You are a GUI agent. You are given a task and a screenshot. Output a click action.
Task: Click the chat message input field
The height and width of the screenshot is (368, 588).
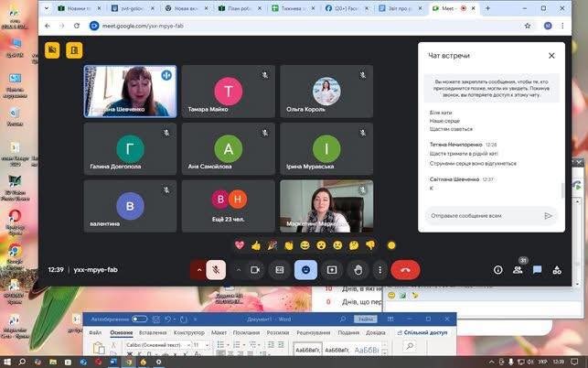[484, 215]
